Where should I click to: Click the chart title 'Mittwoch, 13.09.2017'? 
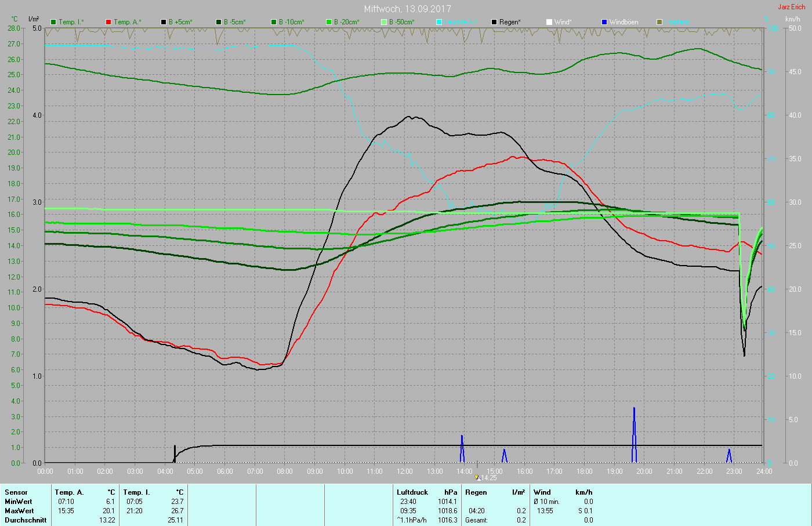click(x=408, y=9)
